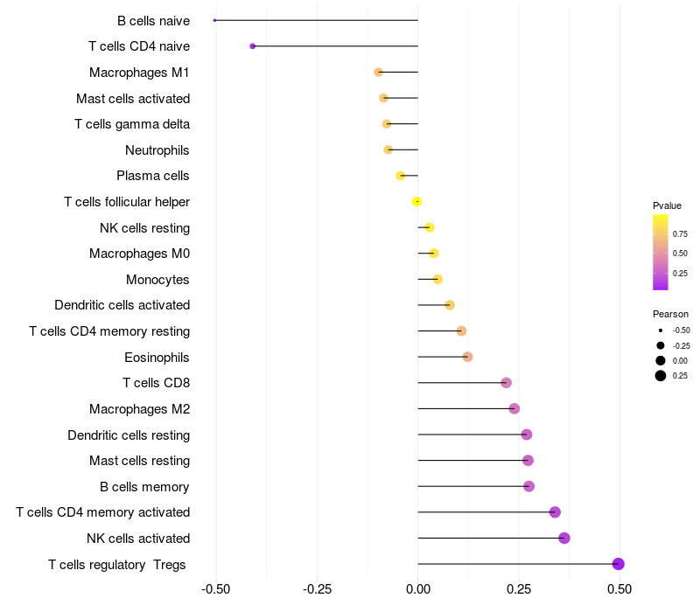Click the Pvalue legend title
Image resolution: width=700 pixels, height=612 pixels.
(x=667, y=205)
